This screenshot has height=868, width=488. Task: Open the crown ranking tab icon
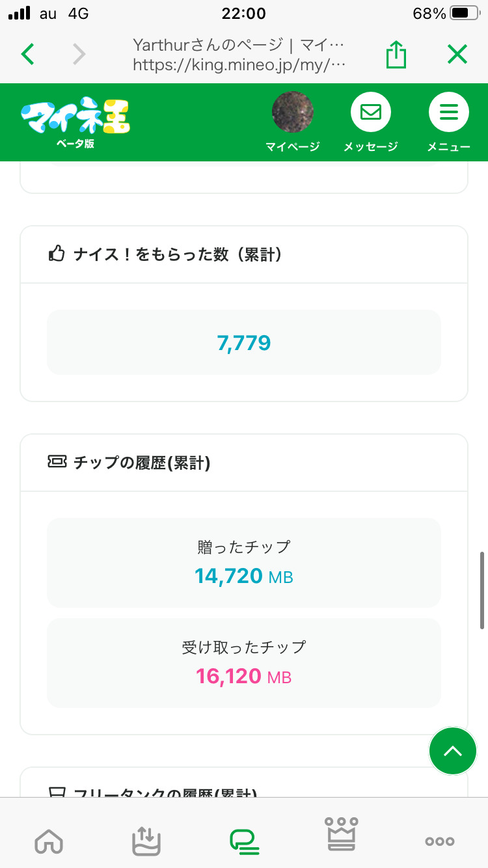(342, 834)
